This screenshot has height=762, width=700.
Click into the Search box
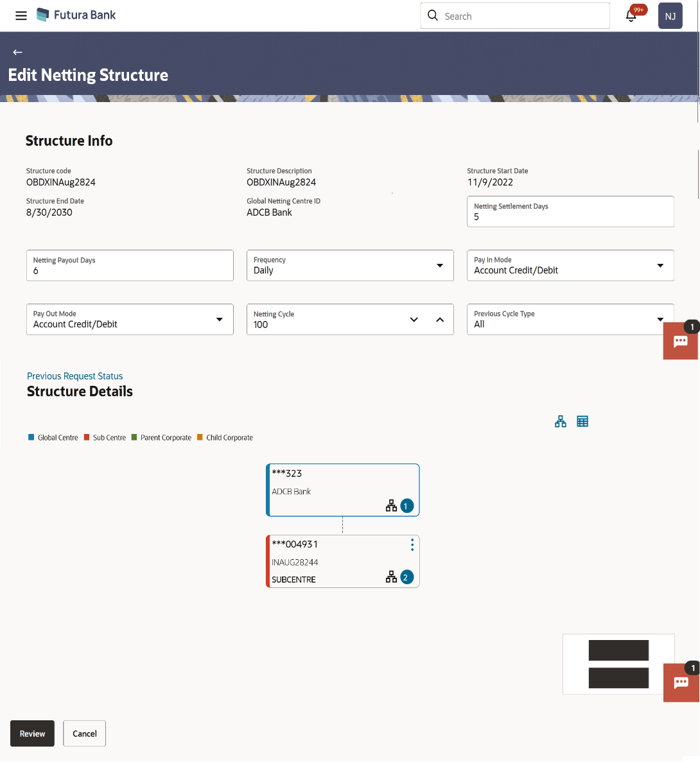tap(515, 16)
